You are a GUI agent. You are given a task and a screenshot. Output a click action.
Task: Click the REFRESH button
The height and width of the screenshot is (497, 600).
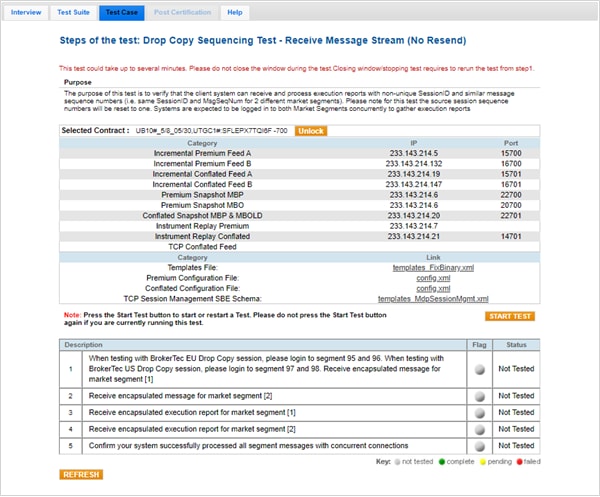tap(80, 474)
